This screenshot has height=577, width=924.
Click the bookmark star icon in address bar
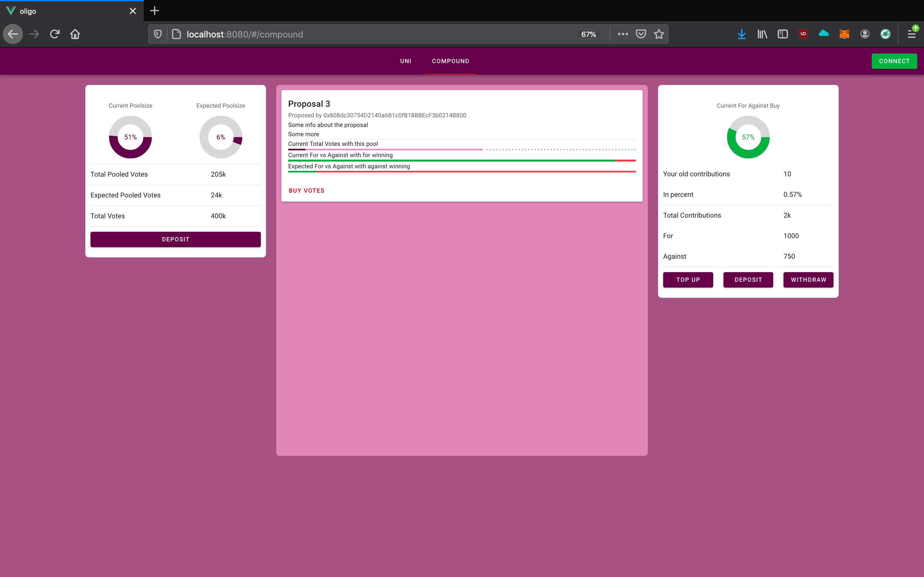click(659, 34)
